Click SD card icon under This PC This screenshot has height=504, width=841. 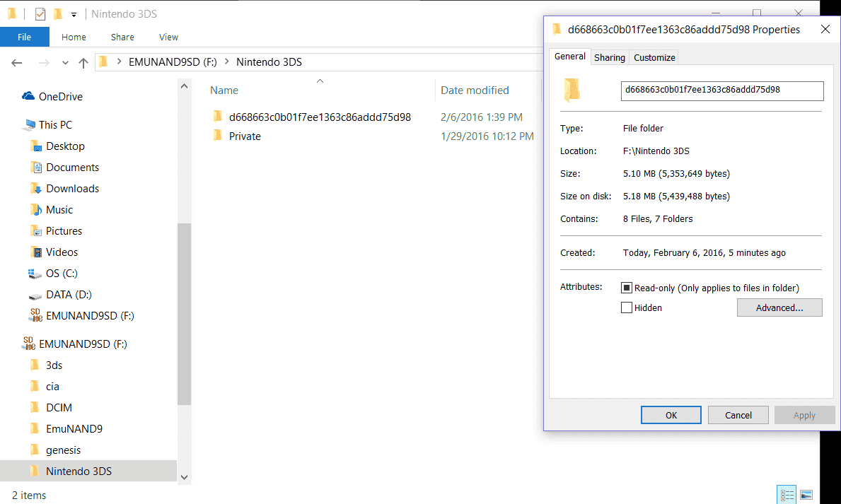click(35, 315)
